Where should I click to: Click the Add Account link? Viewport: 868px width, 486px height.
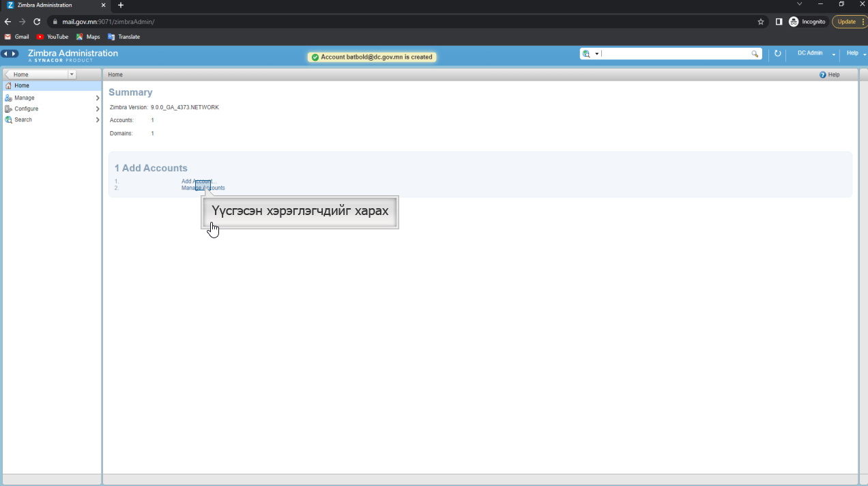[197, 182]
